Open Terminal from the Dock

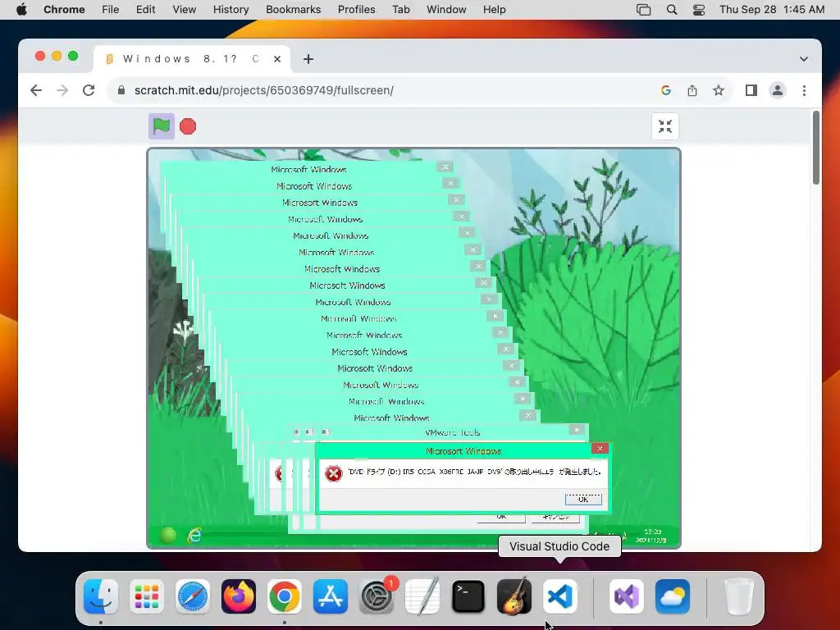(x=468, y=596)
